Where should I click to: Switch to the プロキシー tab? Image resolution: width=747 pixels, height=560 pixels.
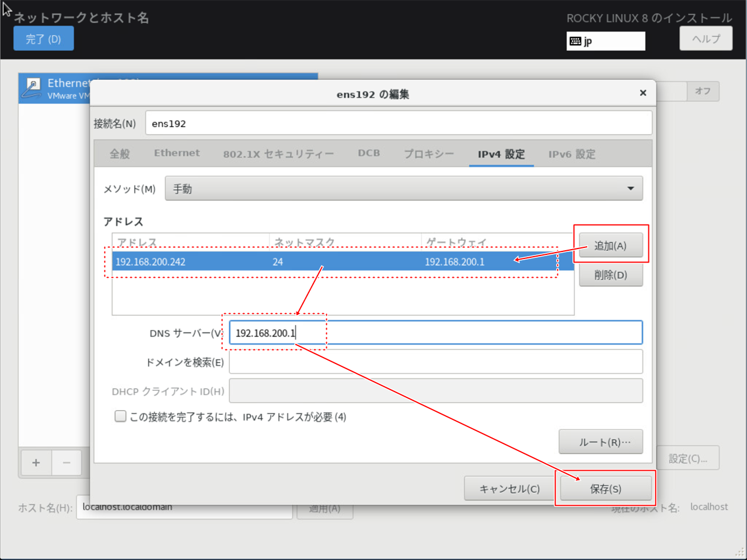point(429,154)
